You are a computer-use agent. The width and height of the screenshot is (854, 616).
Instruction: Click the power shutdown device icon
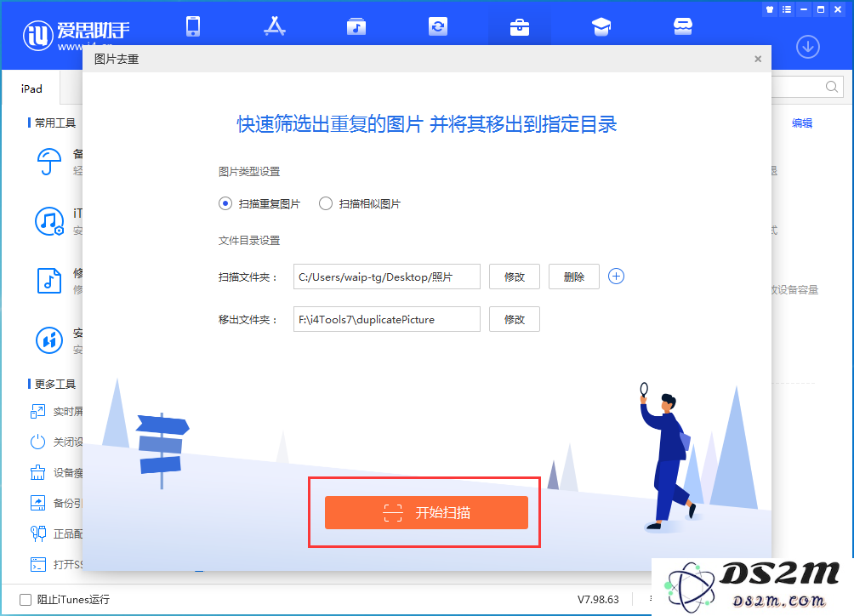[37, 442]
